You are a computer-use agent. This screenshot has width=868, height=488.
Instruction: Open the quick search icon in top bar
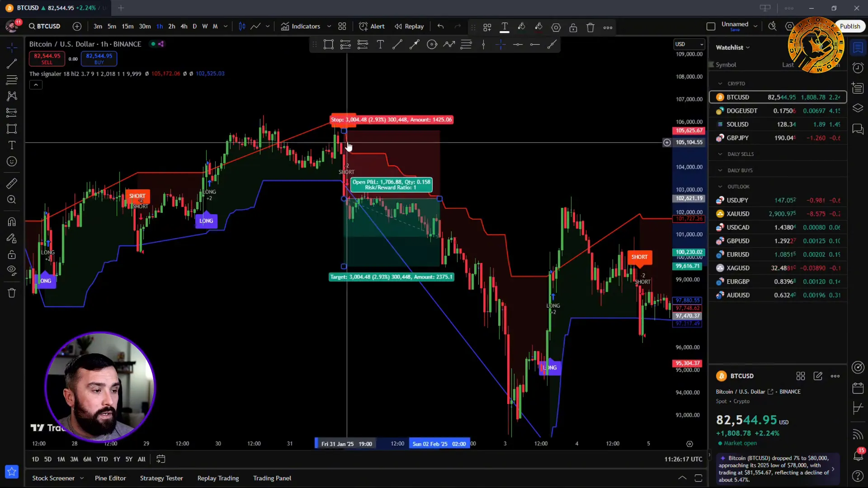772,26
